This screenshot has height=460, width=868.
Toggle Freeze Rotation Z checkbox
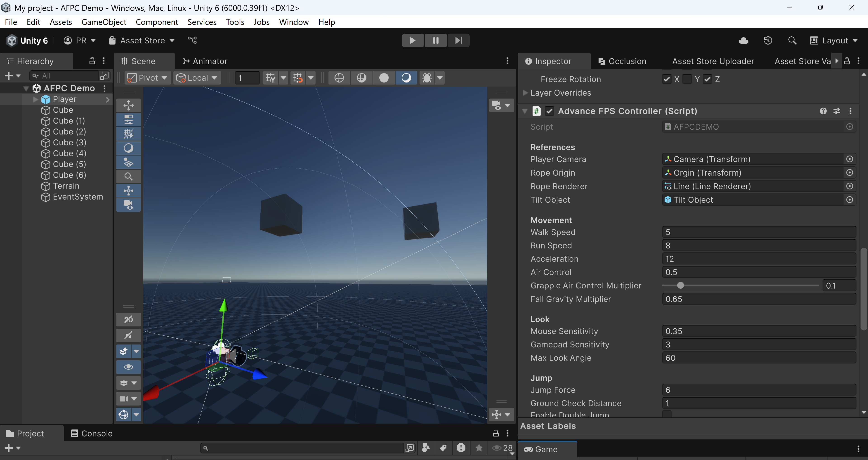point(707,79)
